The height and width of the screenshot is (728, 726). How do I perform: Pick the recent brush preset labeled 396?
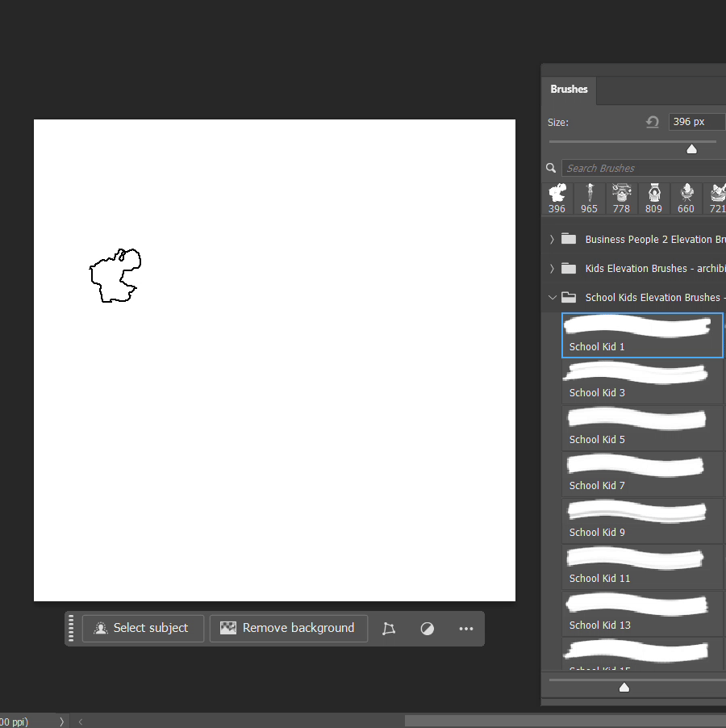(x=557, y=198)
